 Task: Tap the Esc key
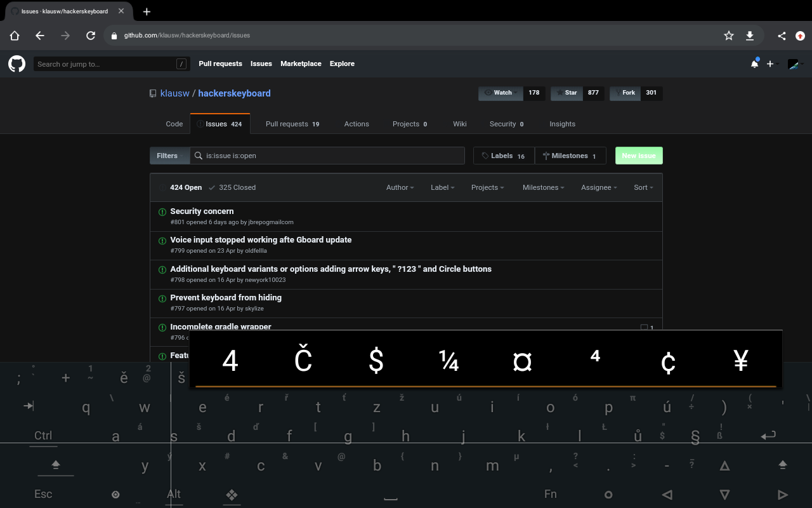[43, 494]
